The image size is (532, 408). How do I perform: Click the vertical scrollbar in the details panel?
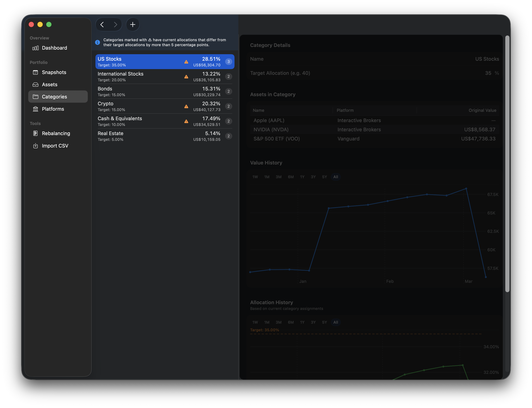pyautogui.click(x=507, y=164)
